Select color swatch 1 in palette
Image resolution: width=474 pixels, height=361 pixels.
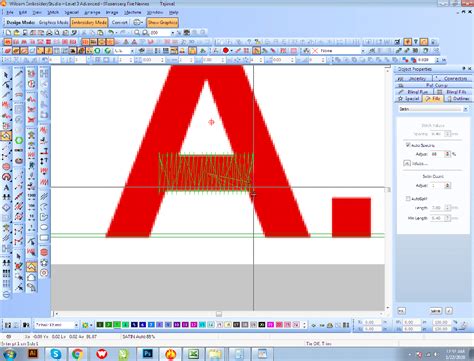click(x=99, y=325)
